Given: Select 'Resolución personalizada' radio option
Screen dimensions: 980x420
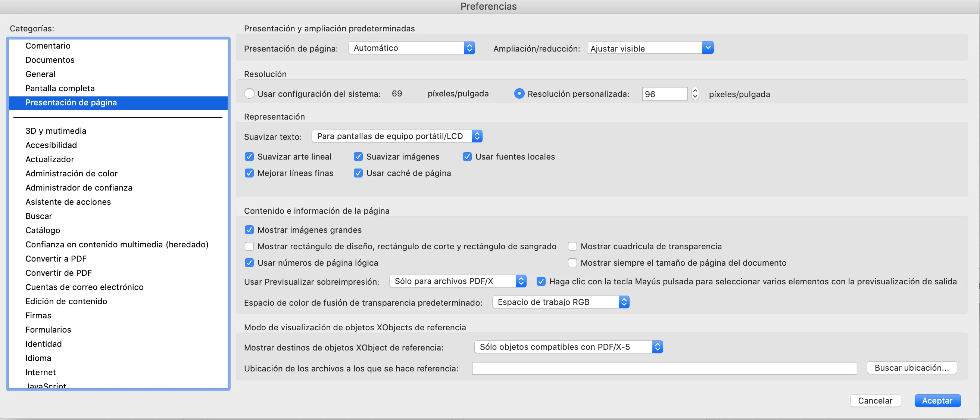Looking at the screenshot, I should [519, 94].
